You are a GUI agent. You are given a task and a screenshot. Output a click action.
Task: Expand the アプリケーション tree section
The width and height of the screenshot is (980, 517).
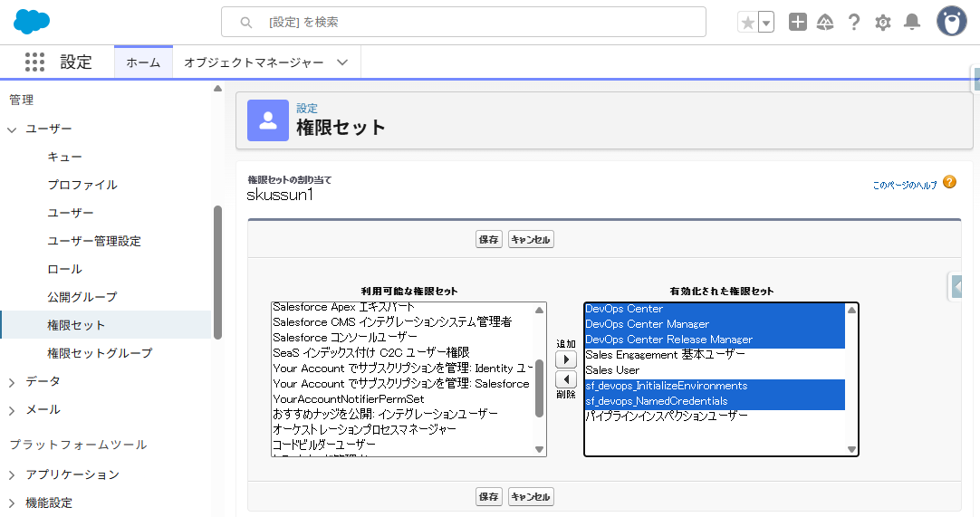[x=12, y=475]
